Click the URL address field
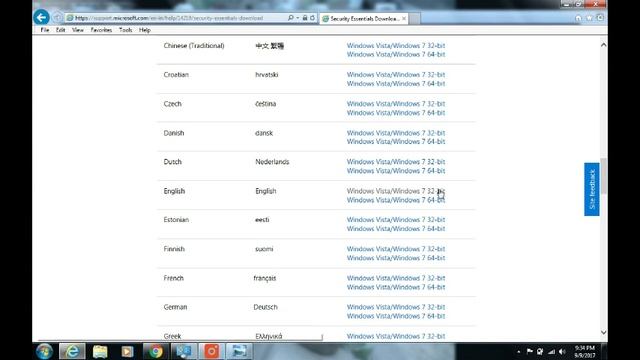The height and width of the screenshot is (360, 640). (176, 18)
